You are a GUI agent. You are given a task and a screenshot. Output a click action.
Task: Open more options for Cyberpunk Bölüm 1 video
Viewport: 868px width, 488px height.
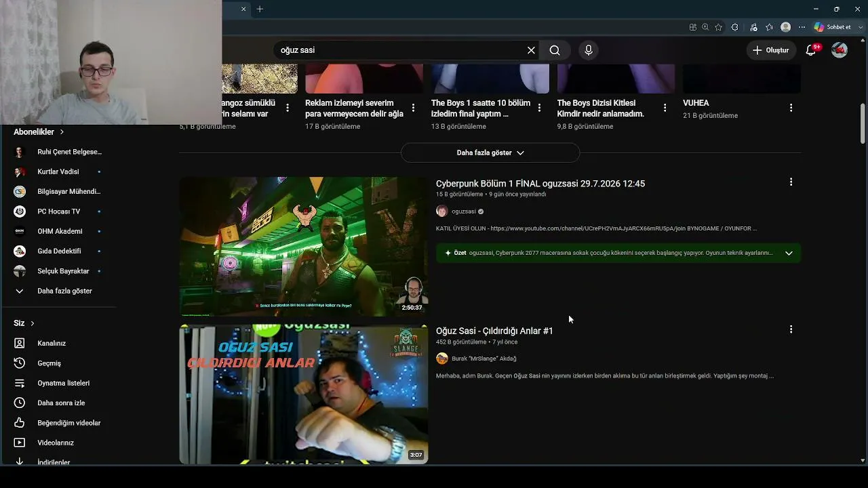point(791,182)
